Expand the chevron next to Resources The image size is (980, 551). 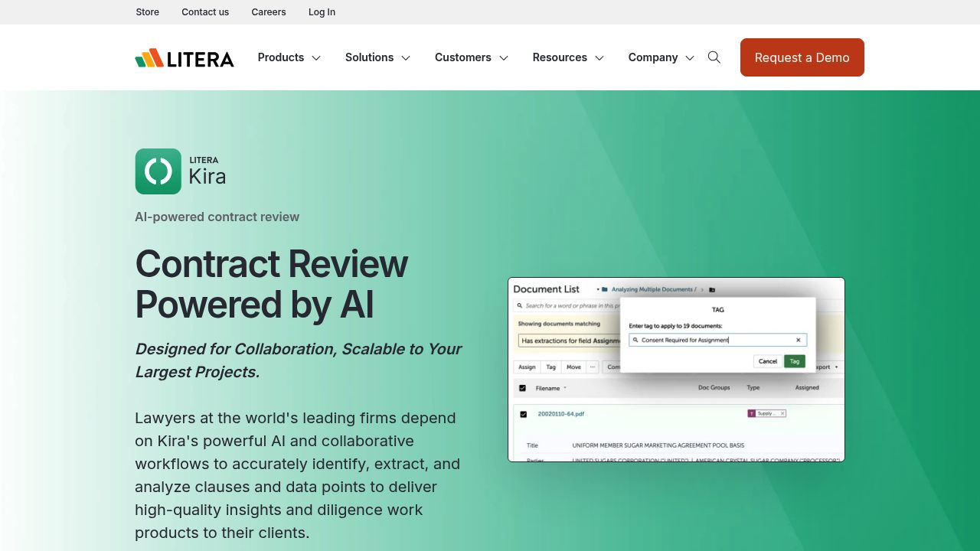tap(599, 58)
